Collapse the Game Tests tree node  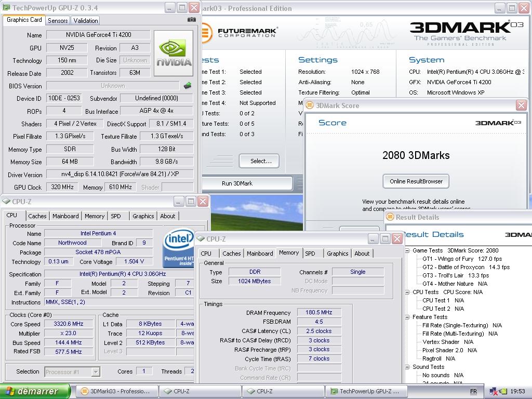(x=407, y=250)
